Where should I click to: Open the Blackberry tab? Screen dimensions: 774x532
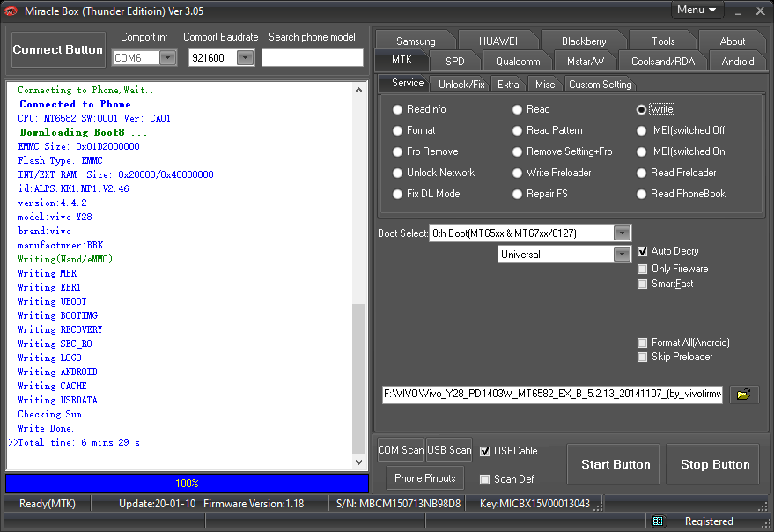point(584,41)
